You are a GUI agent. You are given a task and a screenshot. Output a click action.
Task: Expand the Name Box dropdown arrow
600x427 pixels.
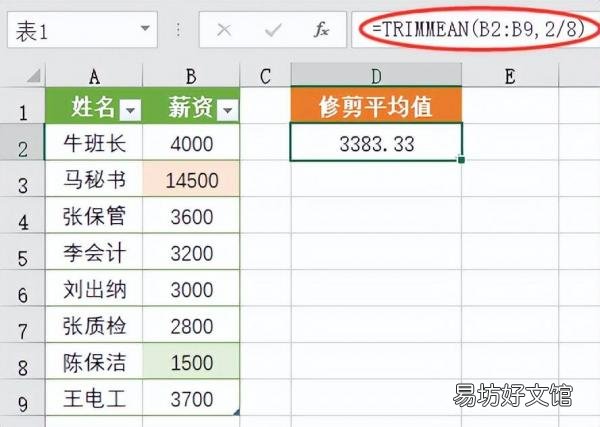tap(145, 28)
